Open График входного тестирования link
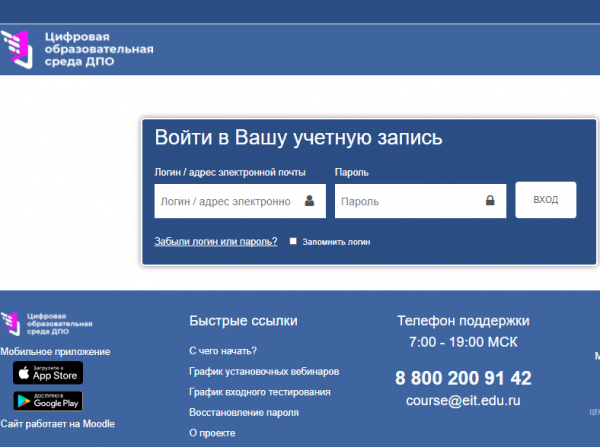The image size is (600, 447). [x=260, y=392]
